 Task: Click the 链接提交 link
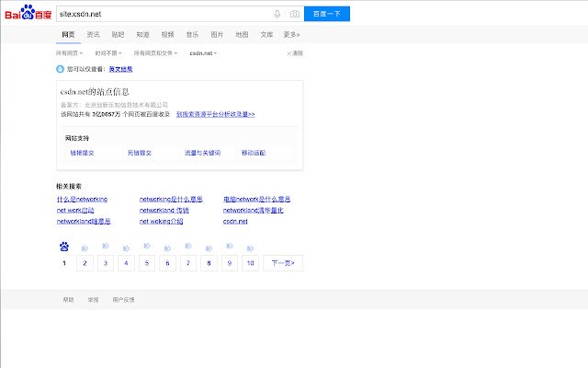[82, 153]
